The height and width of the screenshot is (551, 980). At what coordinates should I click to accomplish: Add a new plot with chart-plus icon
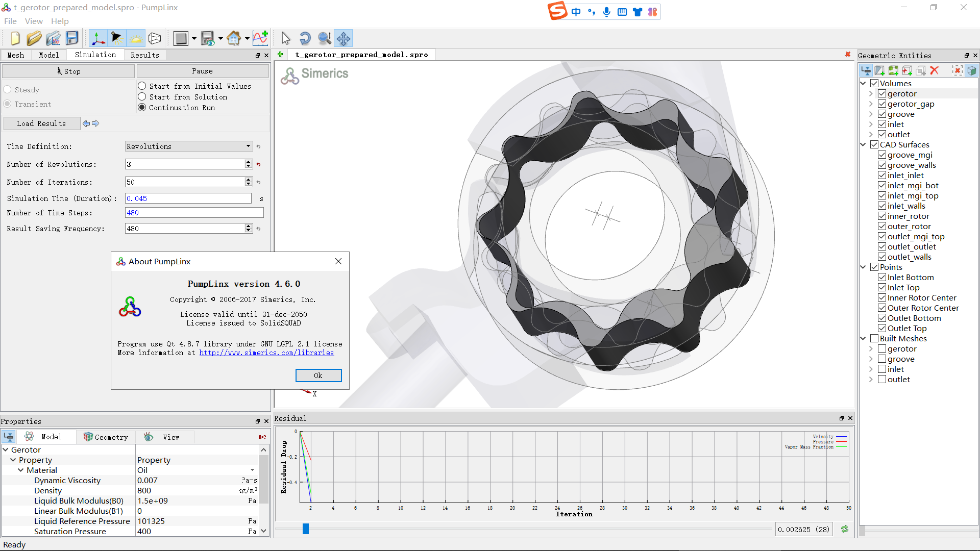260,38
